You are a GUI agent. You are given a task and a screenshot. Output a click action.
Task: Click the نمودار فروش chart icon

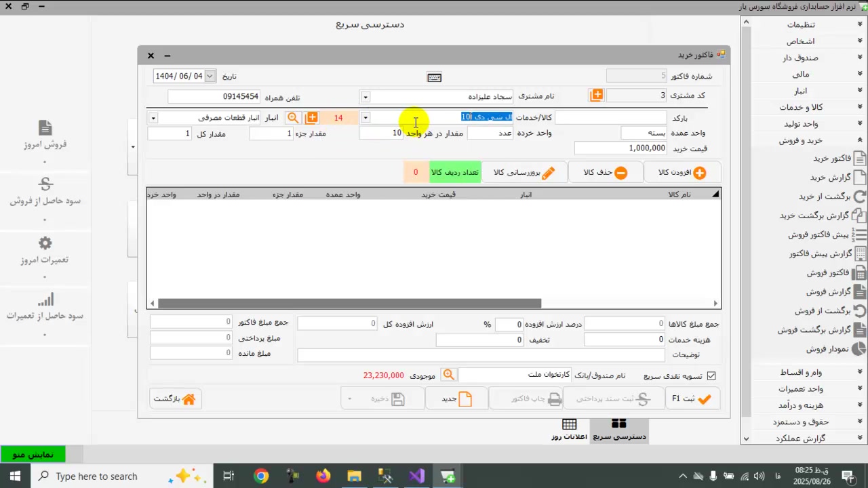tap(859, 349)
